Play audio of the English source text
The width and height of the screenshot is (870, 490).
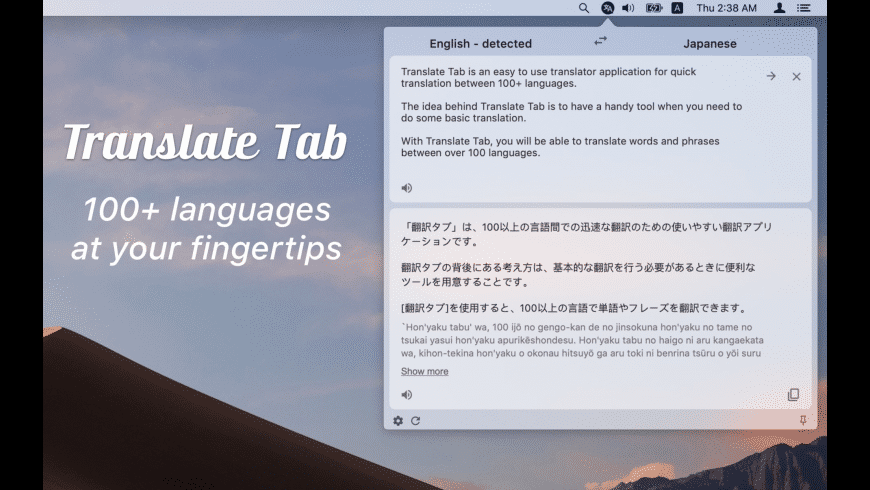pyautogui.click(x=407, y=188)
